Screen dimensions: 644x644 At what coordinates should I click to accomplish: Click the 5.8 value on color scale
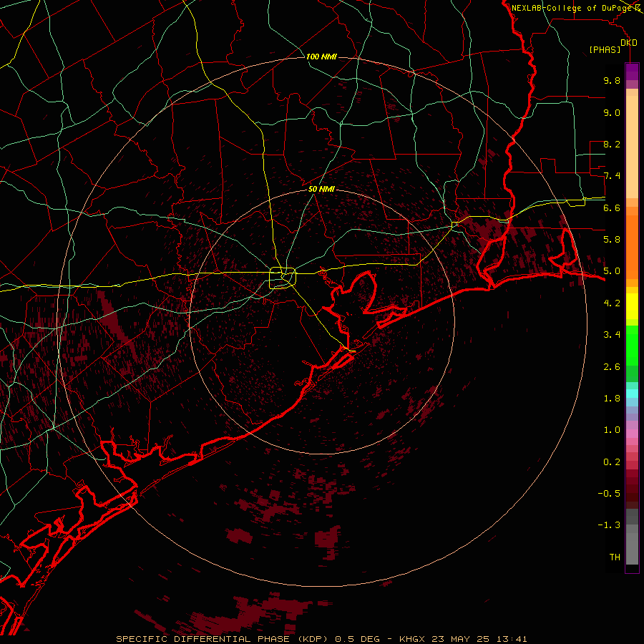tap(612, 240)
